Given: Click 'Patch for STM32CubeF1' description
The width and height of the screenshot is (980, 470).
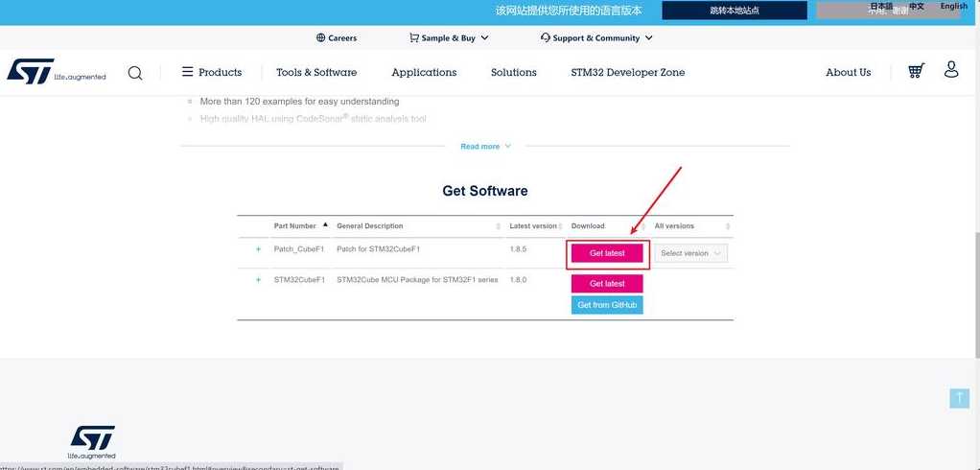Looking at the screenshot, I should [378, 248].
